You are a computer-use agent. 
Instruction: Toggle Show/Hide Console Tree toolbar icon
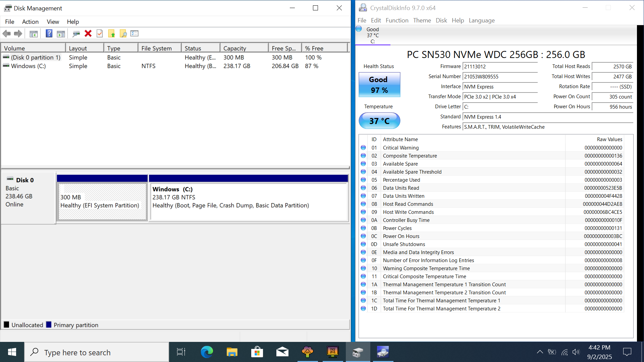(34, 34)
